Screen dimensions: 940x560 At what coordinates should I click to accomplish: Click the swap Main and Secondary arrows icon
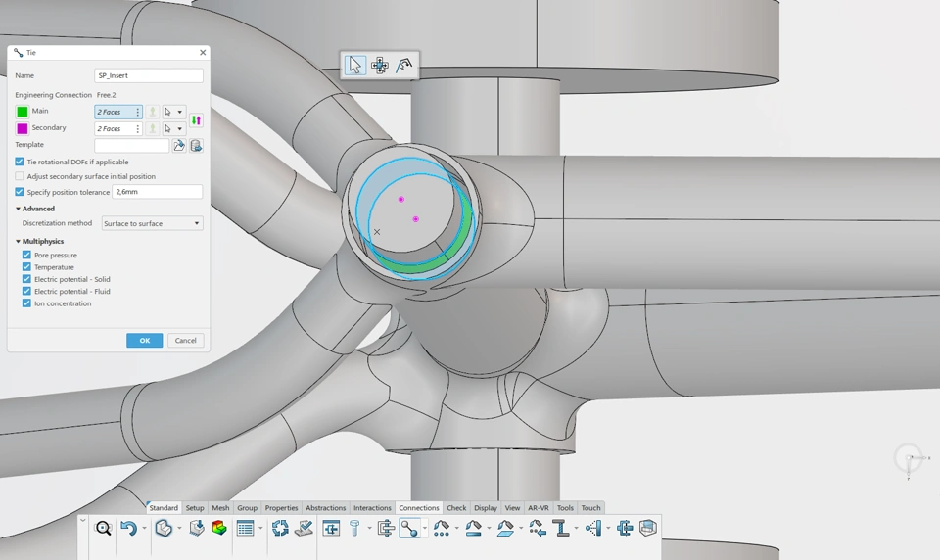tap(197, 120)
